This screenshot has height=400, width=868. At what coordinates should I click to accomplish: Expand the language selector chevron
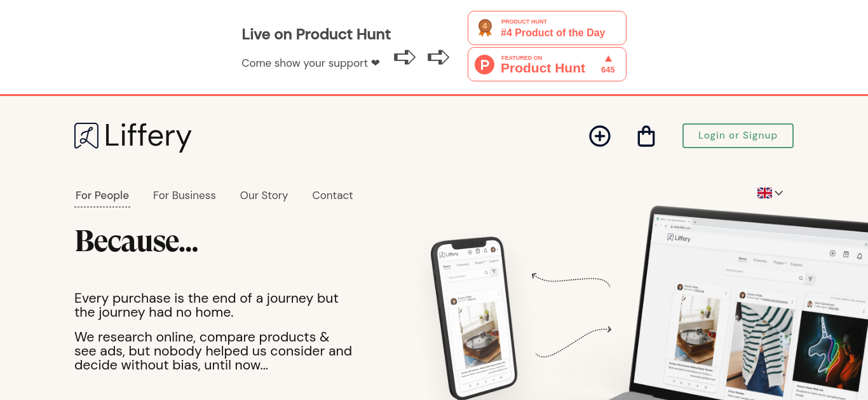pos(778,193)
